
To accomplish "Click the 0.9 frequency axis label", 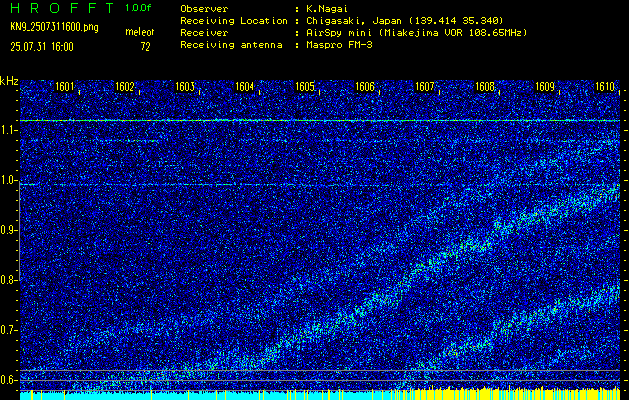I will click(8, 230).
